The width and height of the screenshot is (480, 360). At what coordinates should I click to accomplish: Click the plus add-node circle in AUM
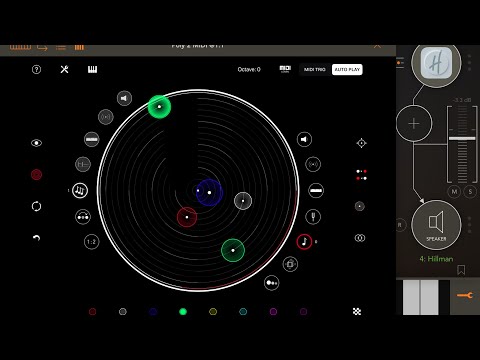pyautogui.click(x=414, y=124)
